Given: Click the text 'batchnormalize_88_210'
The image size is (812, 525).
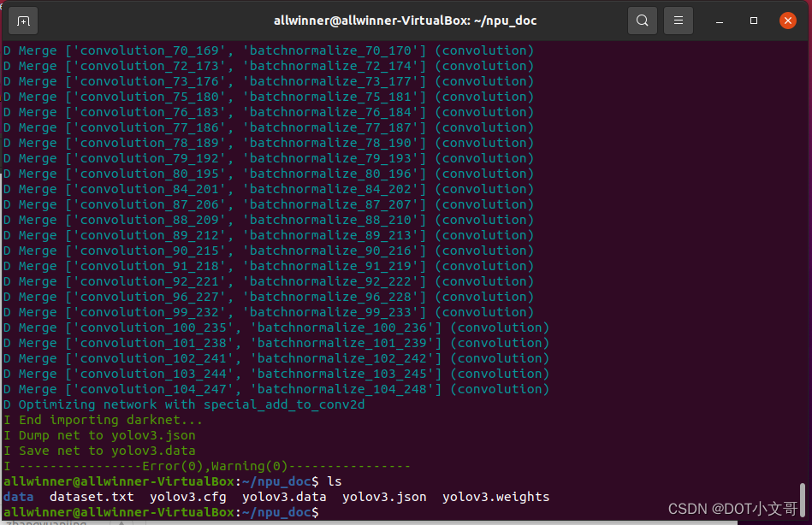Looking at the screenshot, I should (330, 220).
